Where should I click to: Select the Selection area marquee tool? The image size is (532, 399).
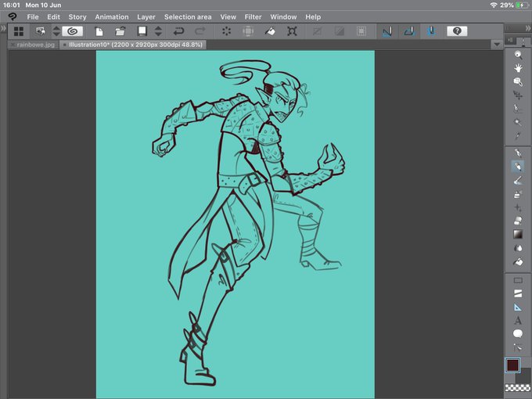coord(518,109)
